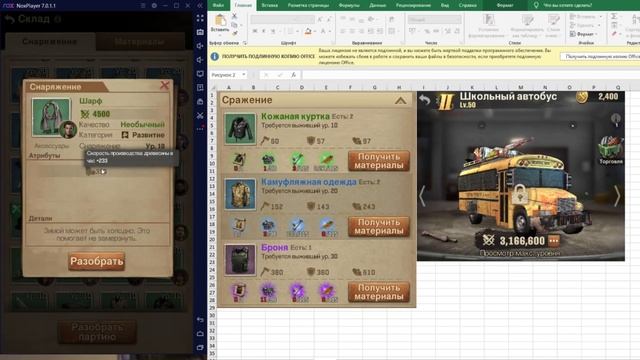Image resolution: width=640 pixels, height=360 pixels.
Task: Click Получить материалы for Камуфляжная одежда
Action: [x=379, y=227]
